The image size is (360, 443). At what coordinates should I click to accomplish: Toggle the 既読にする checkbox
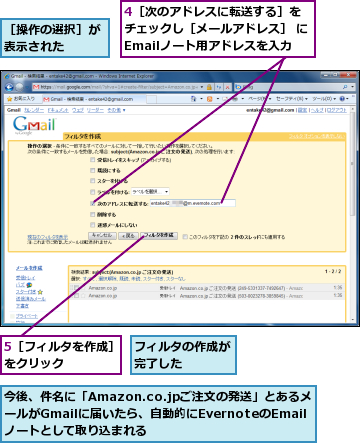[x=93, y=170]
